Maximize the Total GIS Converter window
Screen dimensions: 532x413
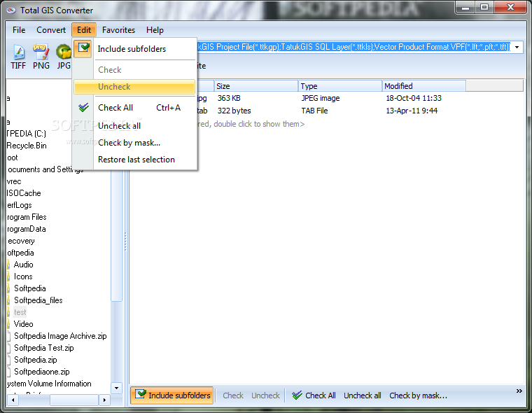pyautogui.click(x=484, y=7)
